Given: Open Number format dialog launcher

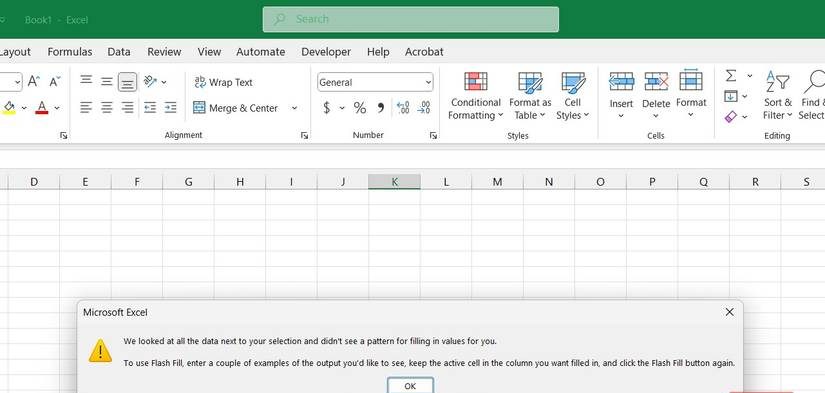Looking at the screenshot, I should (x=433, y=135).
